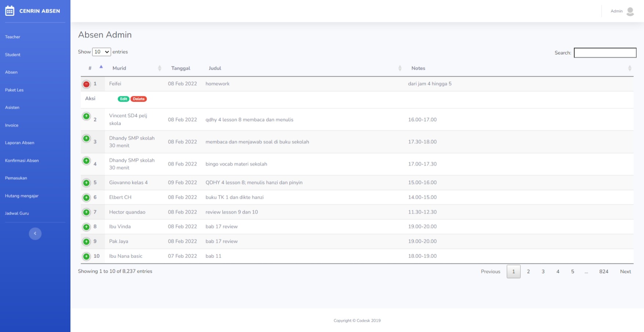This screenshot has width=644, height=332.
Task: Open the Show entries count dropdown
Action: click(101, 52)
